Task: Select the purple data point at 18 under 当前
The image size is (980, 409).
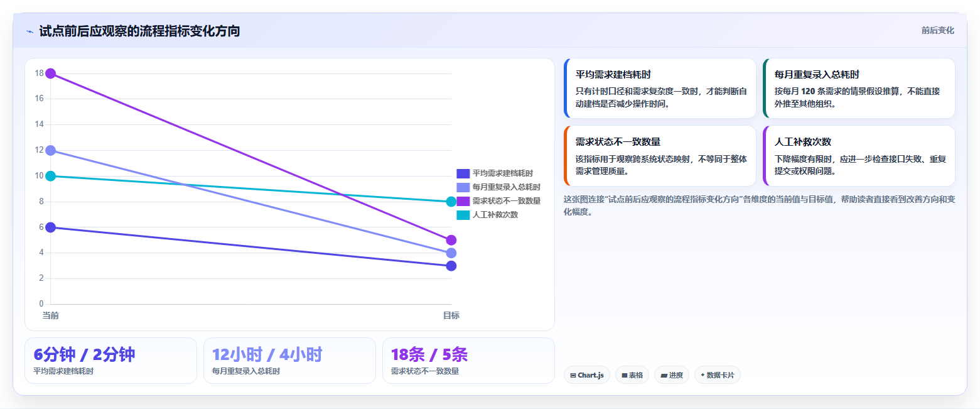Action: pyautogui.click(x=51, y=74)
